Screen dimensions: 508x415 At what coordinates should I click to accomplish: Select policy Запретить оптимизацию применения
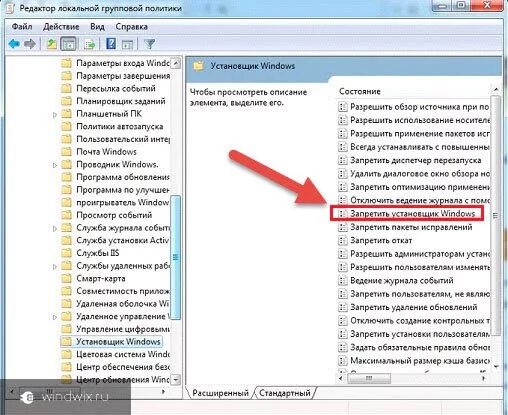tap(414, 187)
